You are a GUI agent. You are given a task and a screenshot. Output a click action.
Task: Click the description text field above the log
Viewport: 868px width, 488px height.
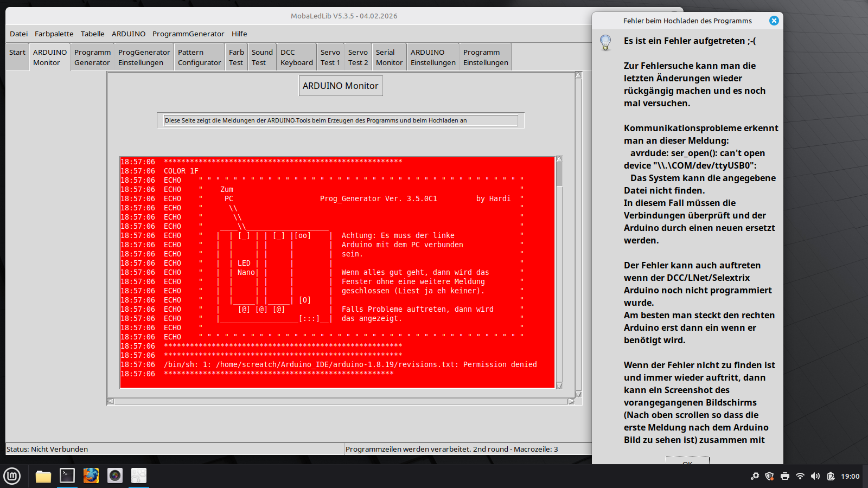pyautogui.click(x=341, y=120)
